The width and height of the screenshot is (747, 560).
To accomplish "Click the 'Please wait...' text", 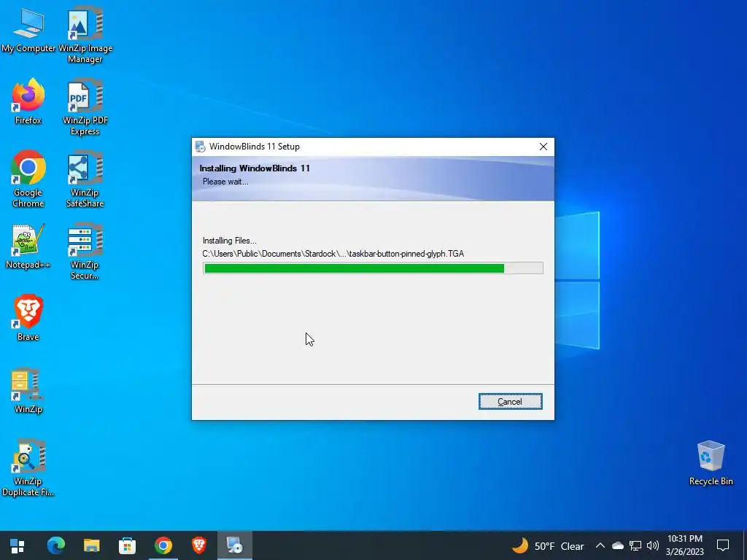I will point(225,182).
